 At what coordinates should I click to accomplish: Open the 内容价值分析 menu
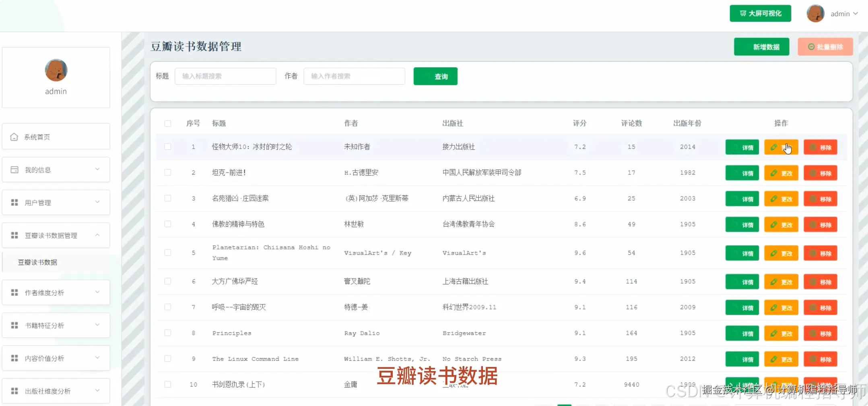[56, 358]
